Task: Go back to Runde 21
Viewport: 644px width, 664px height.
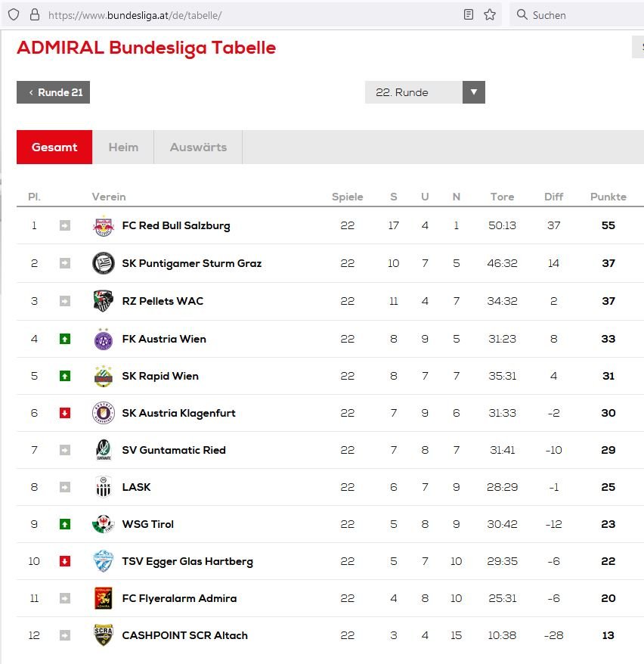Action: pos(54,92)
